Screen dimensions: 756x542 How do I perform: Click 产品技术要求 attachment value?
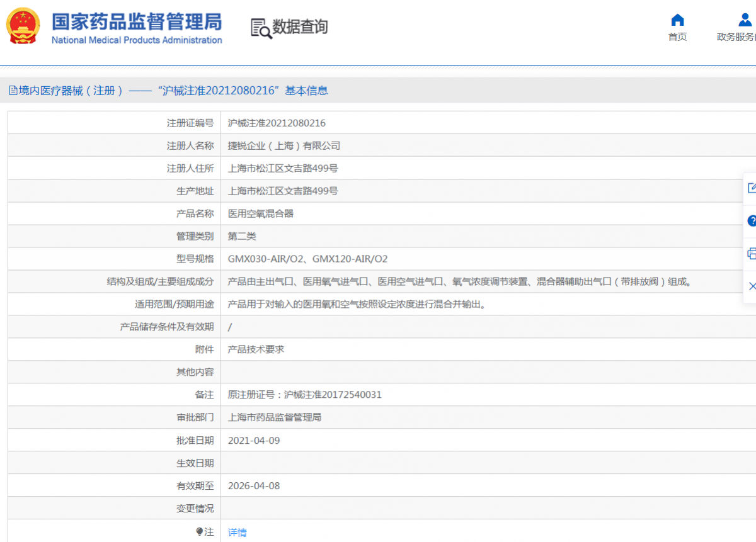tap(256, 350)
